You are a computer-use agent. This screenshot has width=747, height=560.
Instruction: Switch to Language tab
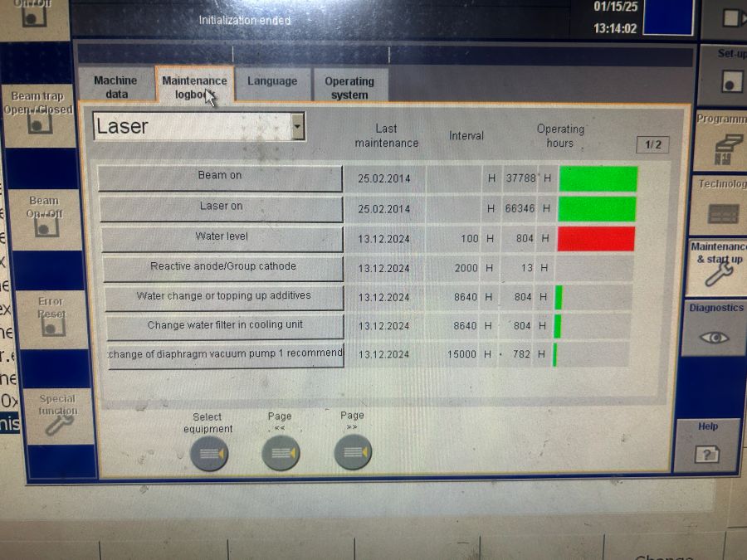pos(272,85)
